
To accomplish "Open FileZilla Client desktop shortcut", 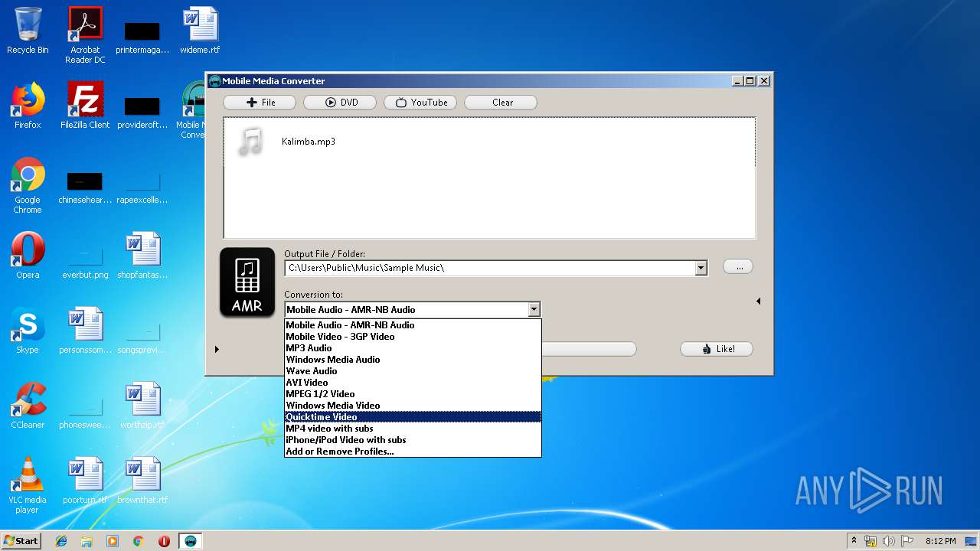I will (85, 106).
